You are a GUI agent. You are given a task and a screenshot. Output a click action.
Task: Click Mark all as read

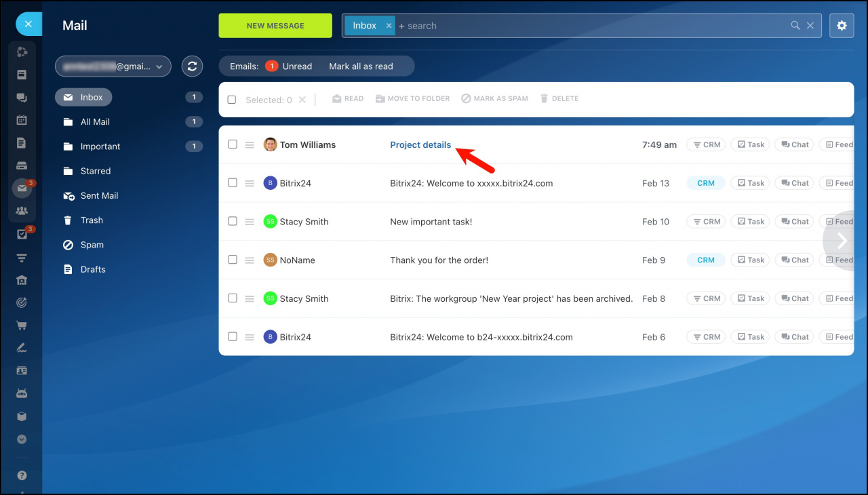point(361,66)
